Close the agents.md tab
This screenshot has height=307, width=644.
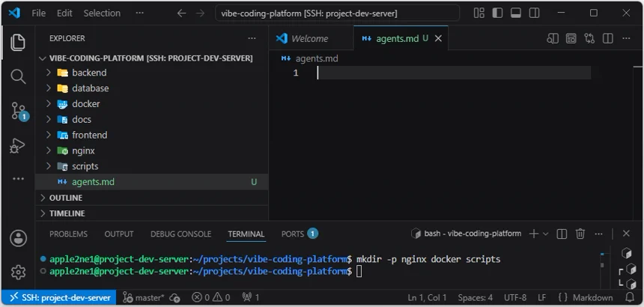pos(438,39)
